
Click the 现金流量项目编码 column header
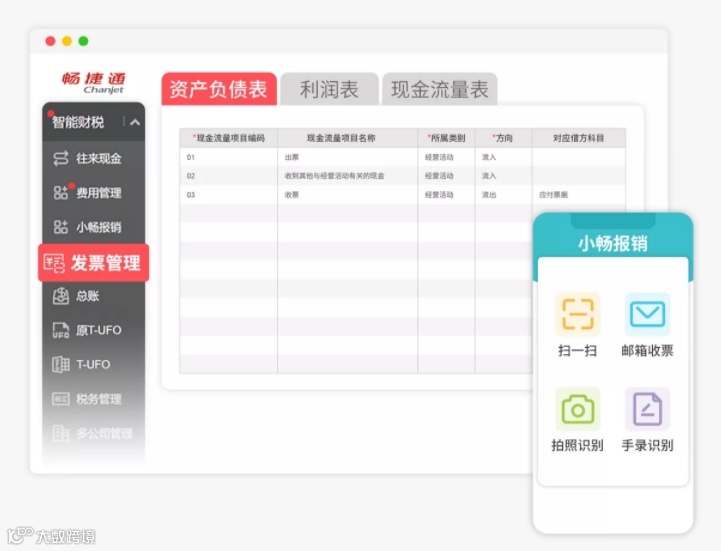click(x=229, y=138)
